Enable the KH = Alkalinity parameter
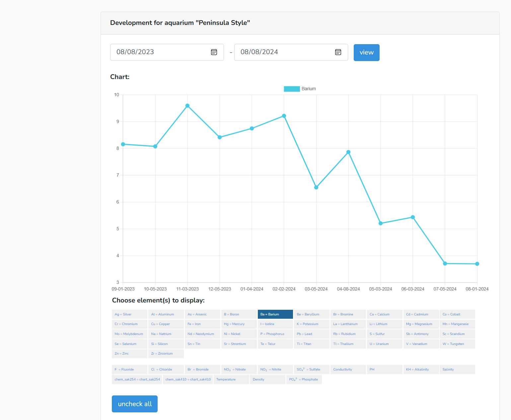Viewport: 511px width, 420px height. (x=421, y=370)
